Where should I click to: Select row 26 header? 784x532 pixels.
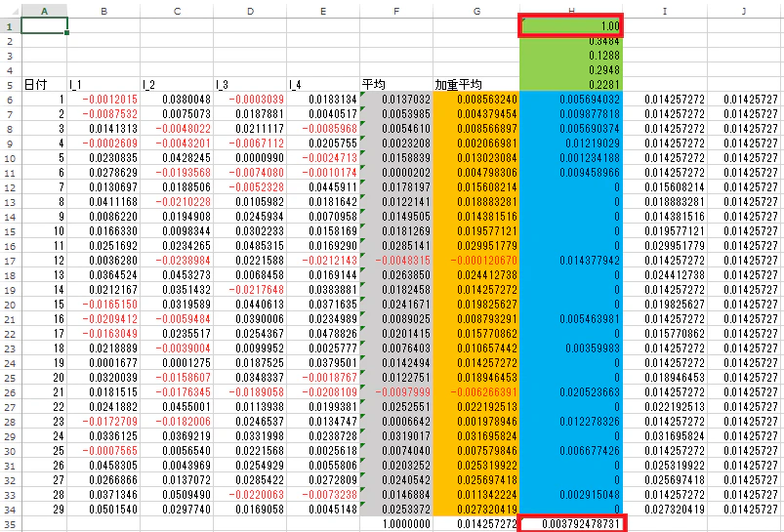coord(11,392)
